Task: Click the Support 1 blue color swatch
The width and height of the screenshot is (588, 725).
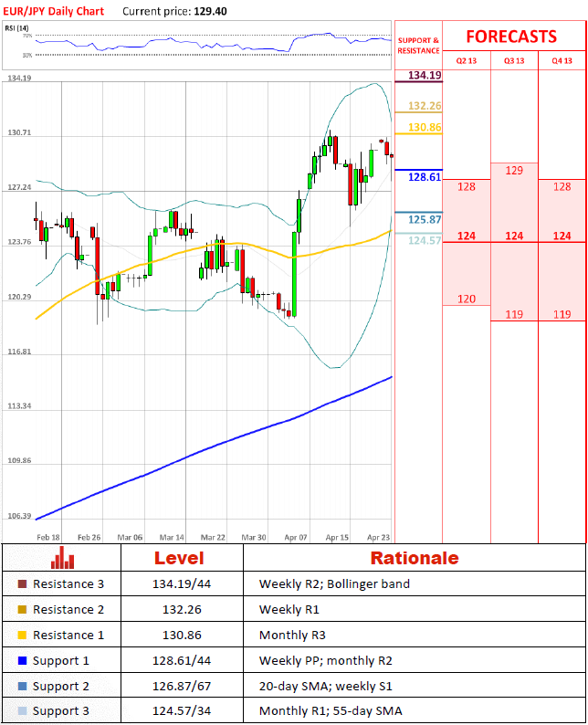Action: [22, 661]
